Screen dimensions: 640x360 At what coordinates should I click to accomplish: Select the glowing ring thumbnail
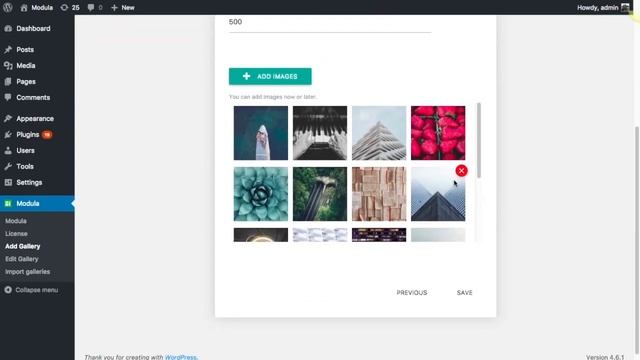(x=261, y=235)
